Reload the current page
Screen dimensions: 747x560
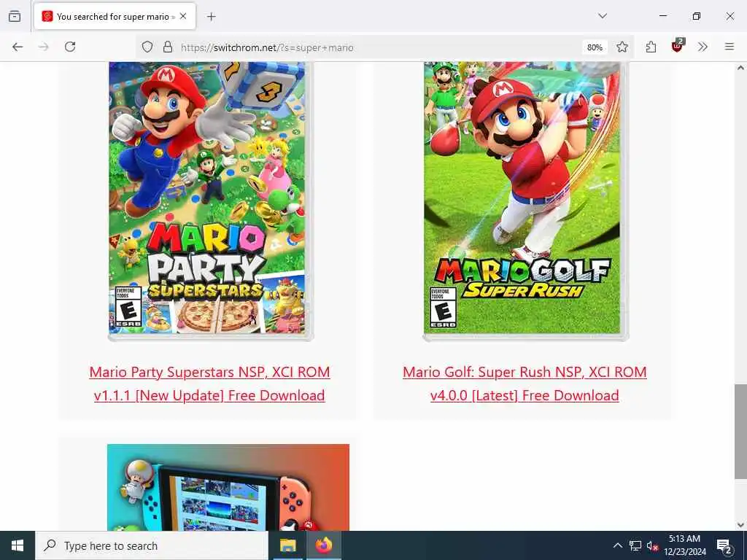[x=70, y=47]
